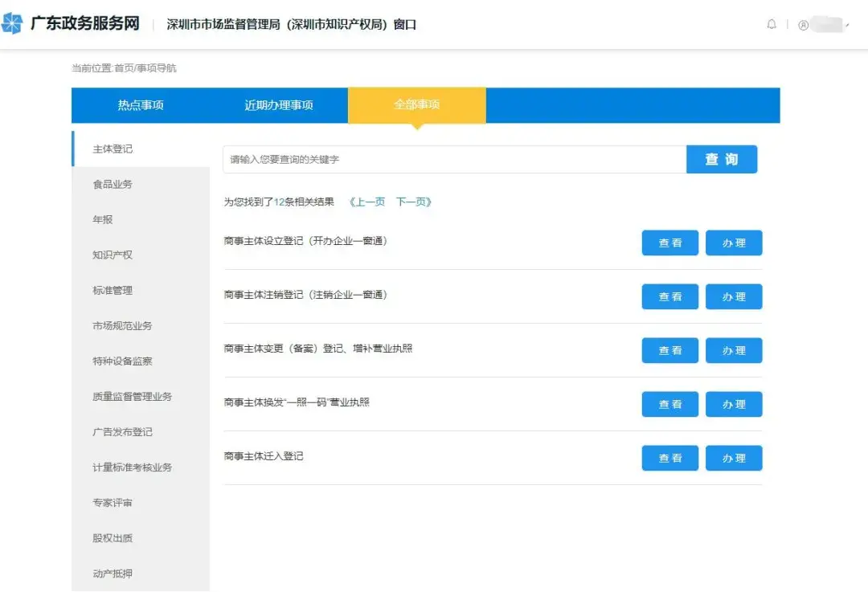
Task: Click the keyword search input field
Action: (450, 159)
